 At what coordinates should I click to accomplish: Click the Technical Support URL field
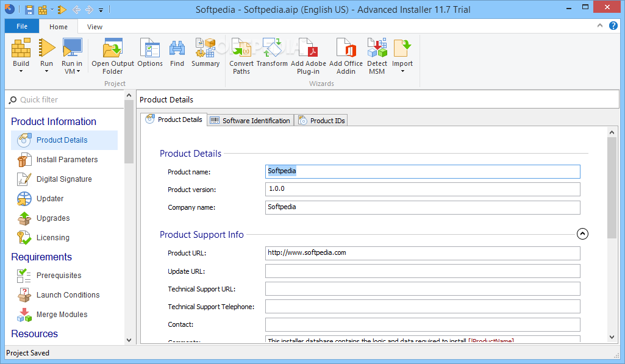423,288
